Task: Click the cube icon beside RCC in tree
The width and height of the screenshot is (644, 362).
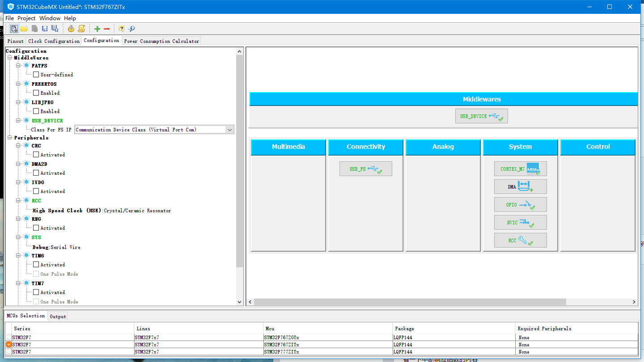Action: (26, 200)
